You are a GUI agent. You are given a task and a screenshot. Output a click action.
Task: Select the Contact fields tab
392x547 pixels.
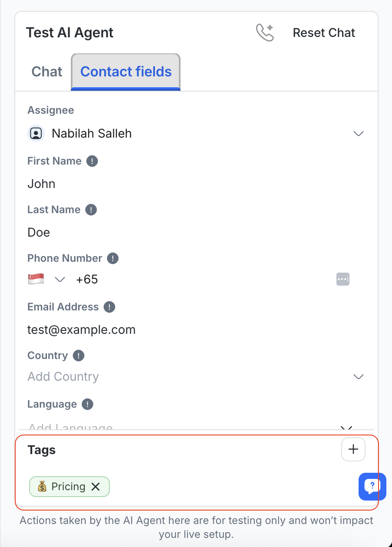126,72
